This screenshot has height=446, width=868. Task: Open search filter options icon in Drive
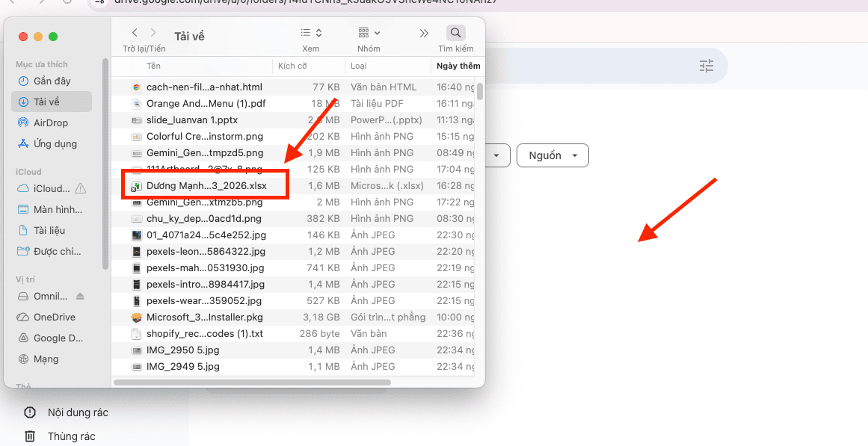707,66
